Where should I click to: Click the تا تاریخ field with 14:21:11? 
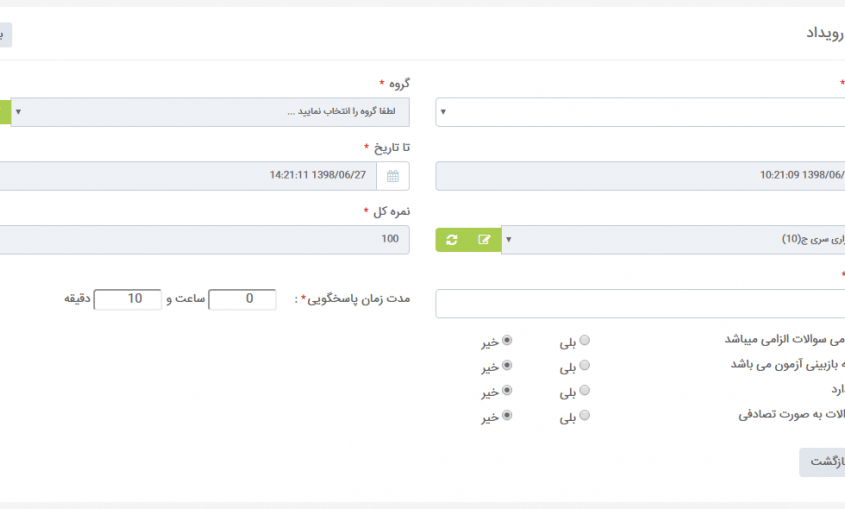(188, 176)
